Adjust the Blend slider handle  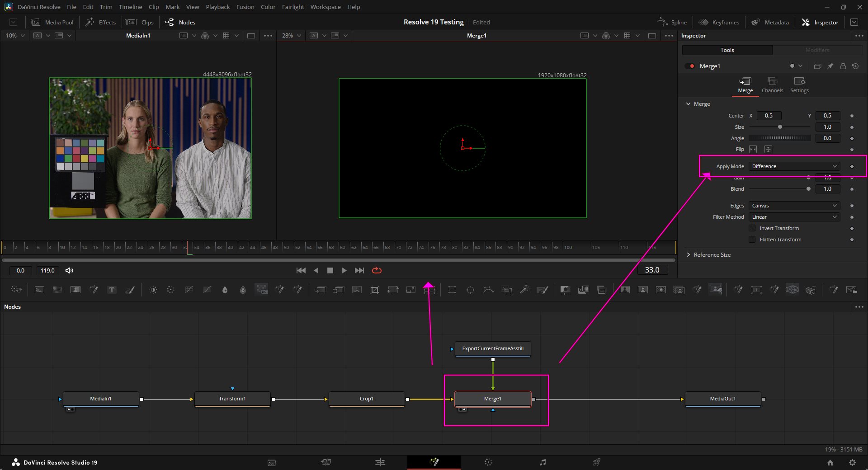pyautogui.click(x=808, y=189)
